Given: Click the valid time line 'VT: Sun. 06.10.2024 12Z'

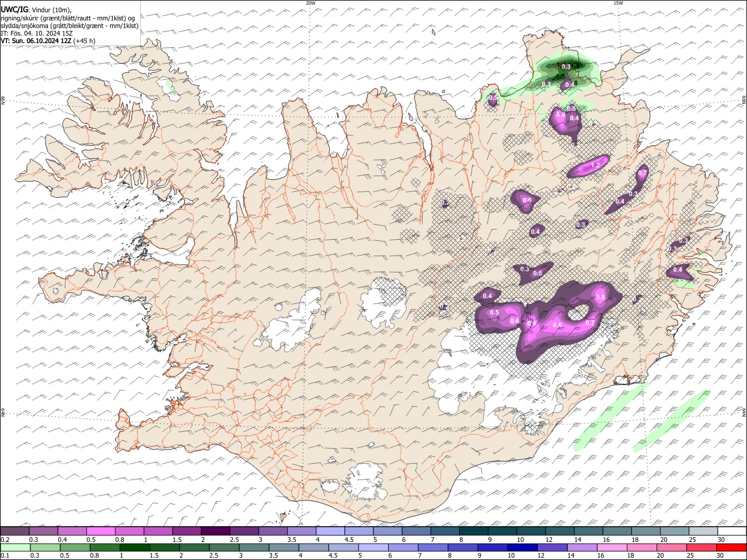Looking at the screenshot, I should (36, 41).
